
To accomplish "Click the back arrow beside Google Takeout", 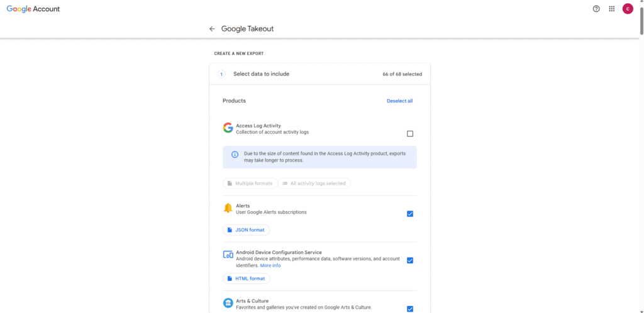I will coord(212,29).
